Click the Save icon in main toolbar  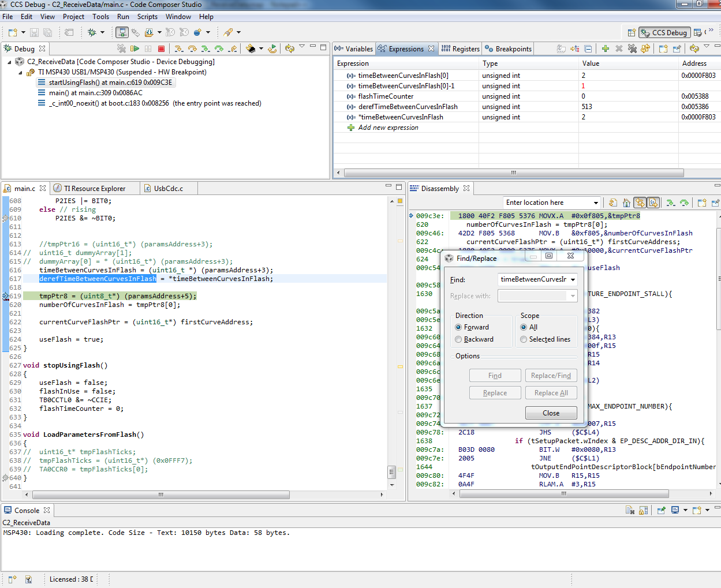tap(35, 33)
